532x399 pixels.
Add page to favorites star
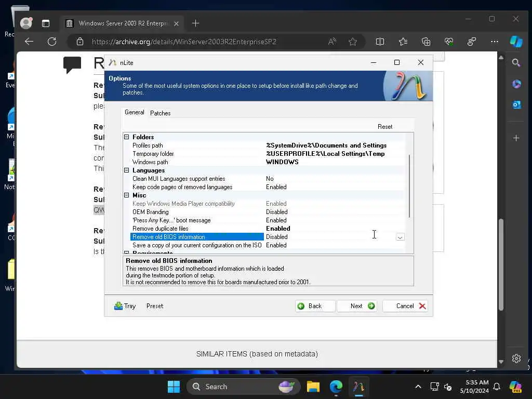353,42
